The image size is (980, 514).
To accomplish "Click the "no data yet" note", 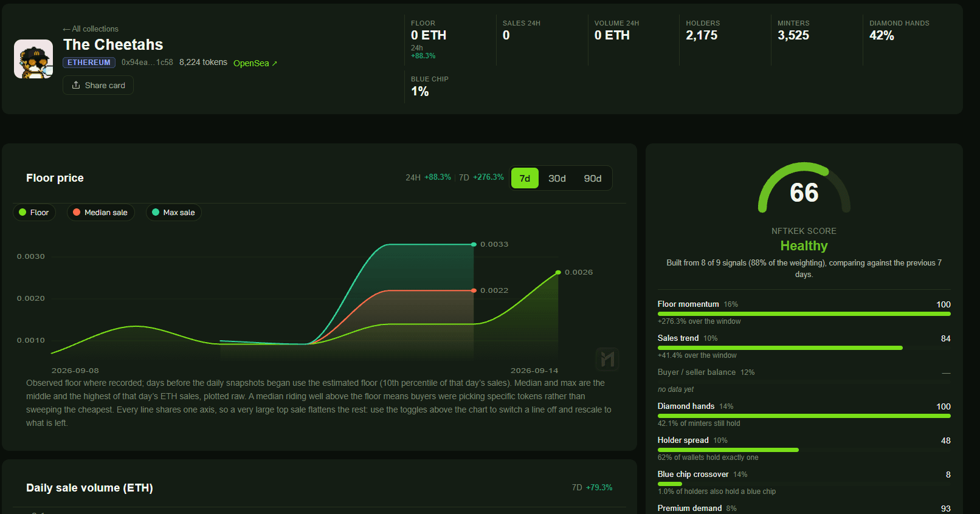I will [x=675, y=389].
